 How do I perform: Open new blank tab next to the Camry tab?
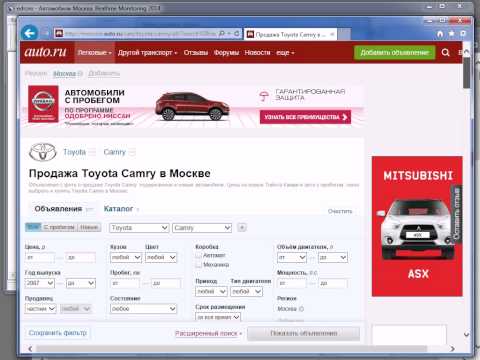(x=344, y=34)
